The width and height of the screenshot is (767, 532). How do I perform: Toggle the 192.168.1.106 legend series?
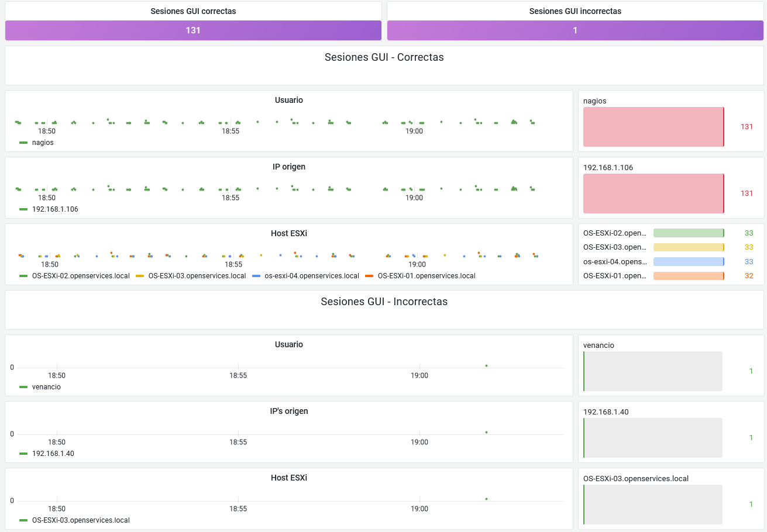pos(55,209)
